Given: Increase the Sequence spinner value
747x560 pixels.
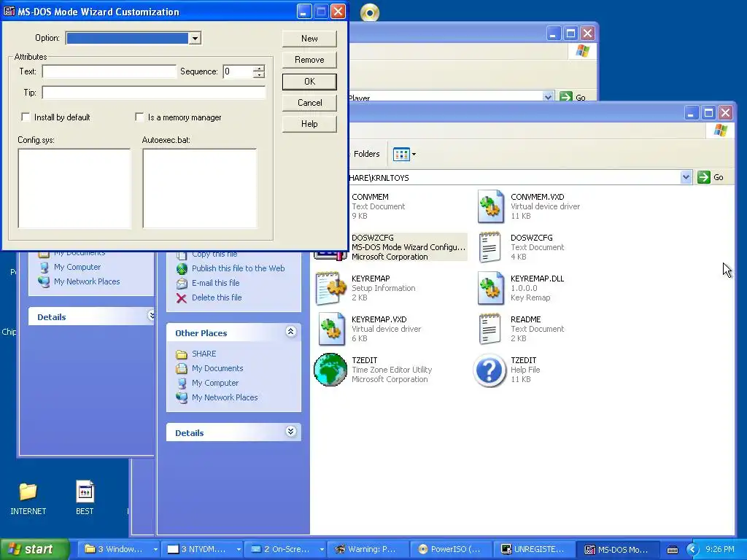Looking at the screenshot, I should [x=259, y=69].
